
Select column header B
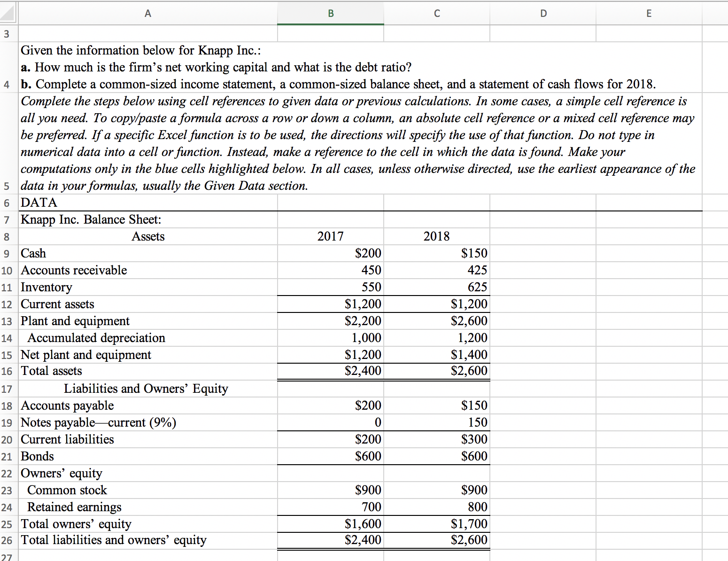coord(330,13)
